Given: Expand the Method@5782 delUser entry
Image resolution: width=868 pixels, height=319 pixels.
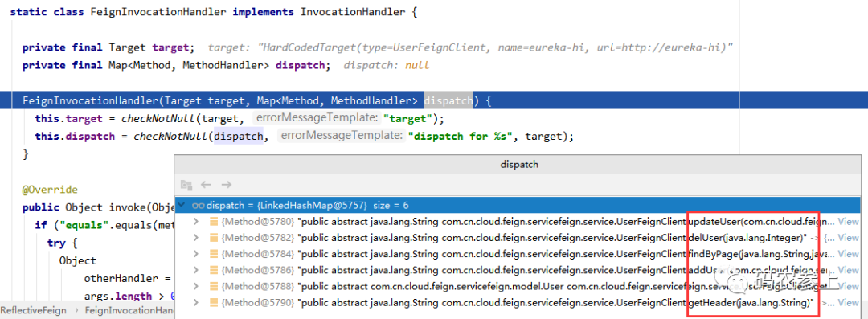Looking at the screenshot, I should coord(195,238).
